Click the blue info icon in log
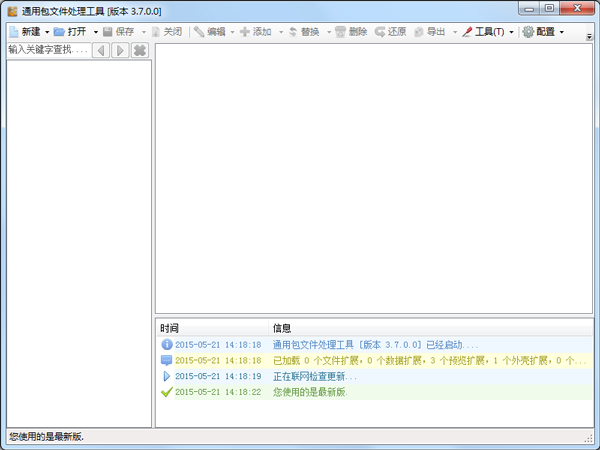 pos(166,344)
